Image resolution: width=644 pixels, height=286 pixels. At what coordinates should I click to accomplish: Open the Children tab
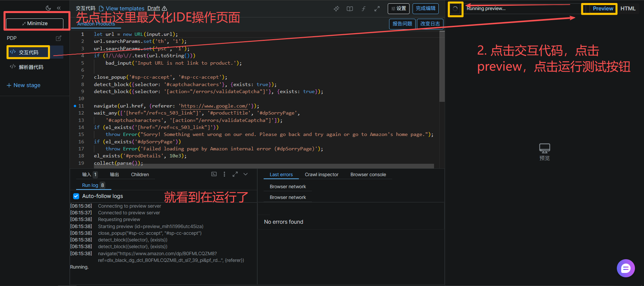140,174
